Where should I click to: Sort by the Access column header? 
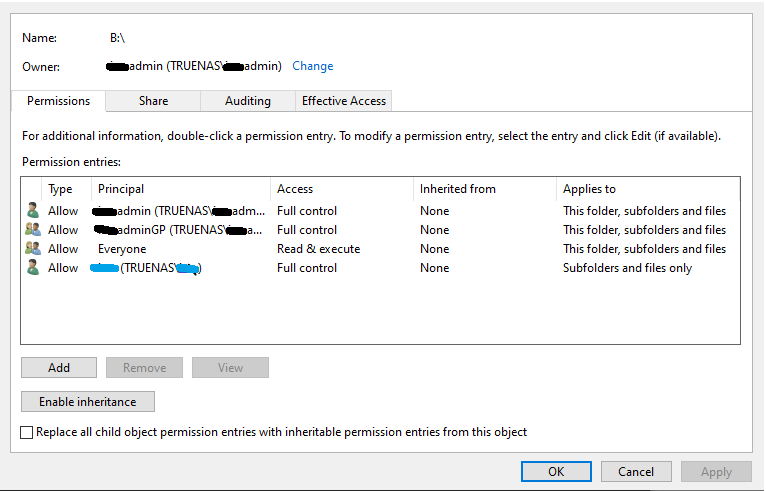(340, 189)
